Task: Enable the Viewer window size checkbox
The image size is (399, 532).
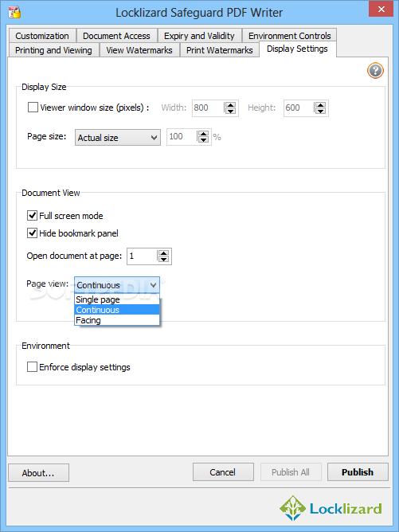Action: 33,108
